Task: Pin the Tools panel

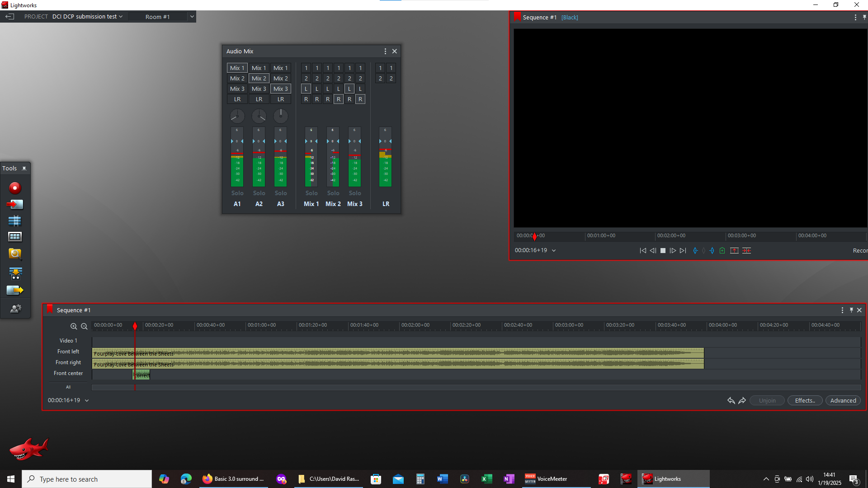Action: pos(24,169)
